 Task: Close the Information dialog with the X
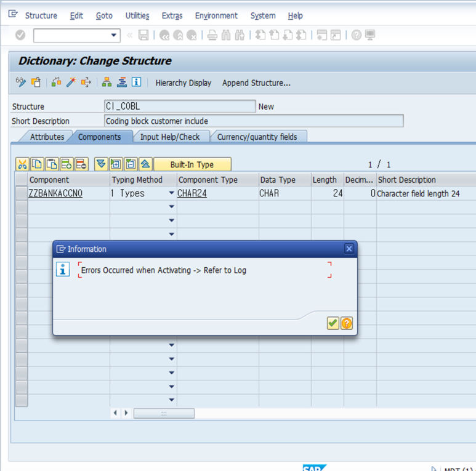pyautogui.click(x=349, y=249)
